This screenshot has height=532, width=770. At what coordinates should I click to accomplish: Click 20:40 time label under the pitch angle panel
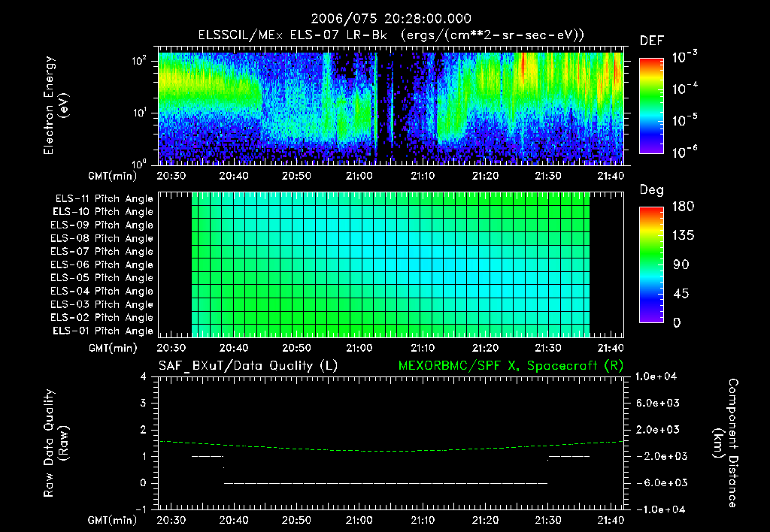(234, 348)
